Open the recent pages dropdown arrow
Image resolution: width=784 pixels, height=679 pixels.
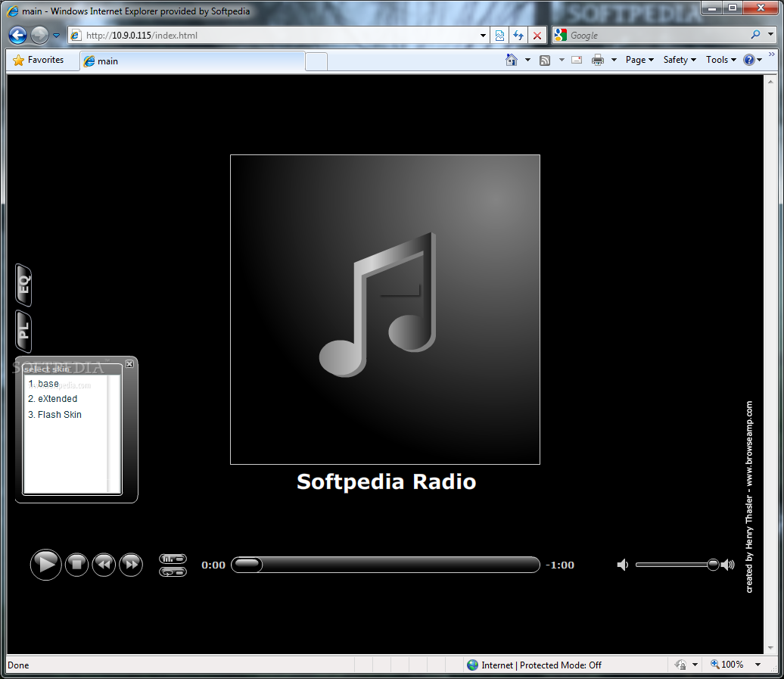click(56, 36)
